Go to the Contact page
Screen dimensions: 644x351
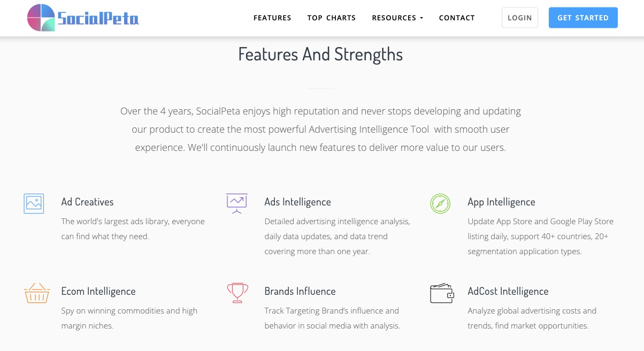(x=457, y=18)
